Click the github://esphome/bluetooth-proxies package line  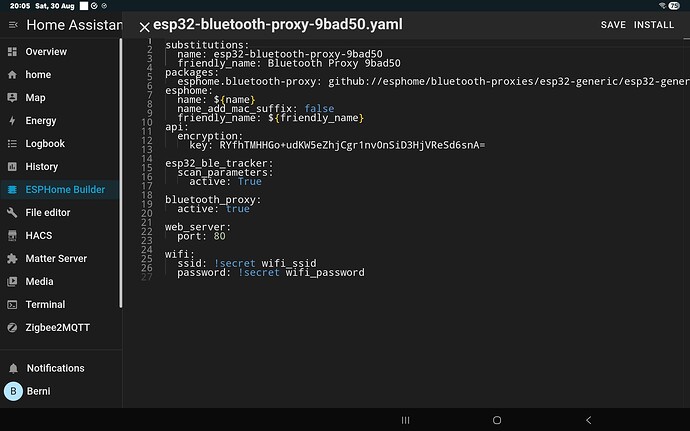tap(433, 81)
